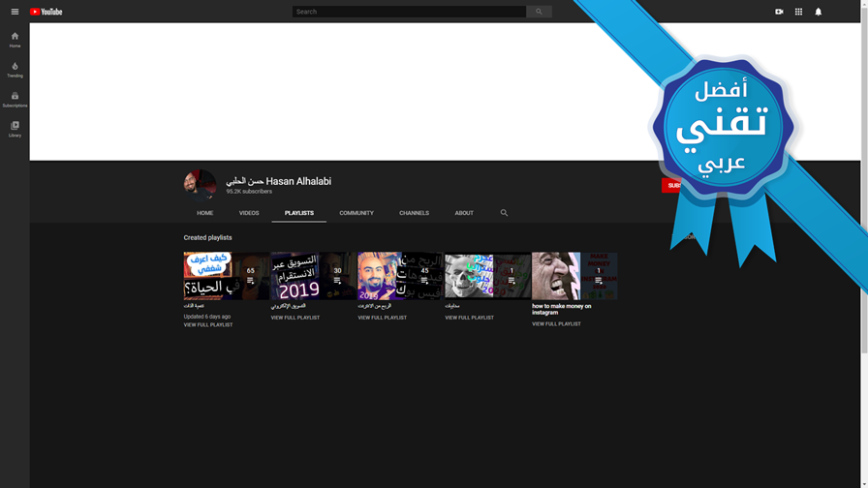Image resolution: width=868 pixels, height=488 pixels.
Task: Open the create video camera icon
Action: tap(779, 12)
